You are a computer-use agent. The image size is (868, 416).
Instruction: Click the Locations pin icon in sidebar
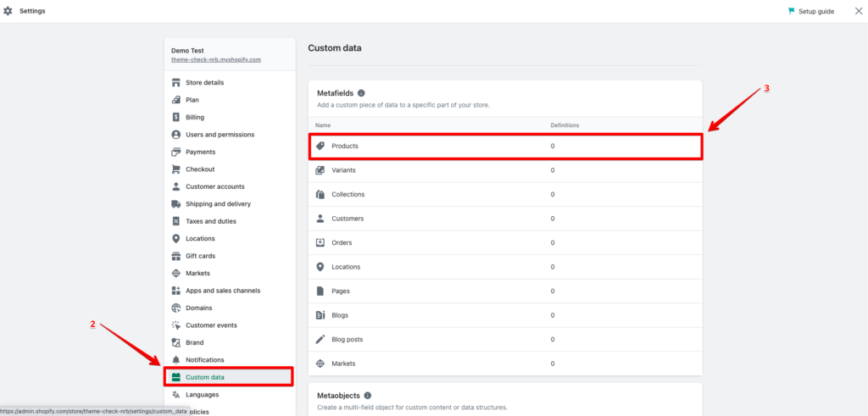coord(176,238)
